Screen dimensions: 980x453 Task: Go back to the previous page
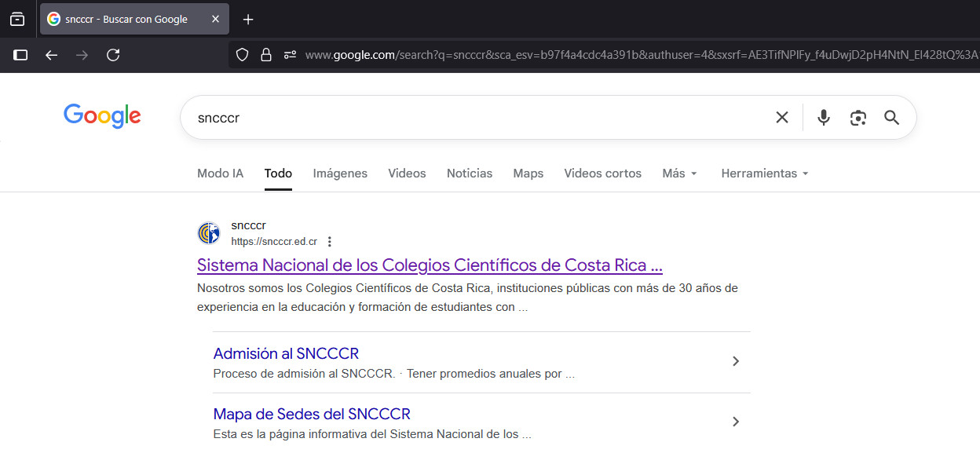coord(51,55)
